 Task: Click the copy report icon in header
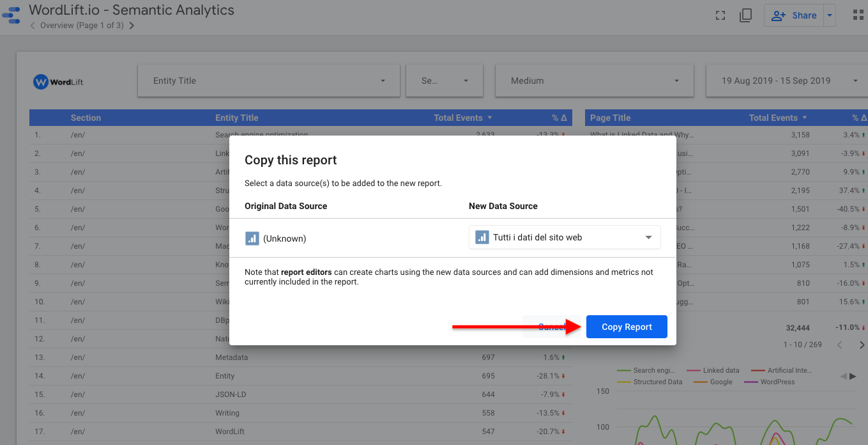745,15
